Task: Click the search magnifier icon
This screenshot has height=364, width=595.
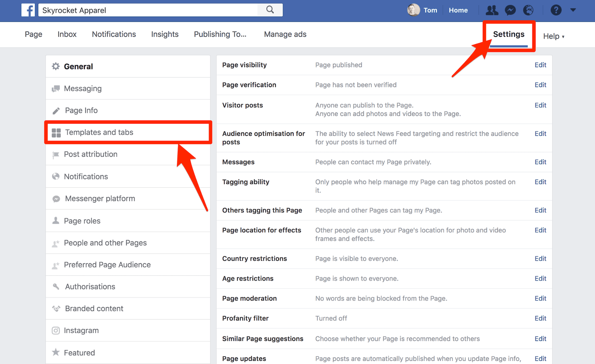Action: pos(270,10)
